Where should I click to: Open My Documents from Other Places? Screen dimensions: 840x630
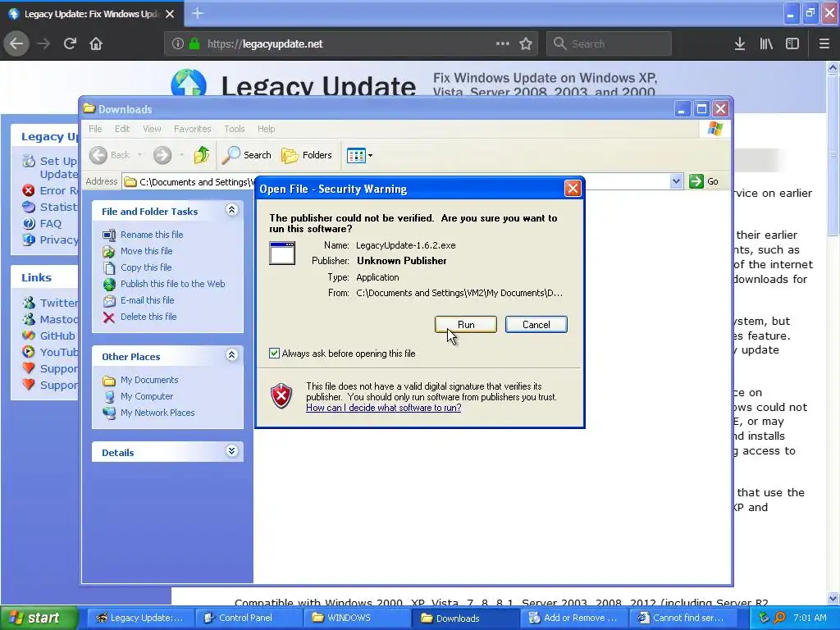(149, 380)
